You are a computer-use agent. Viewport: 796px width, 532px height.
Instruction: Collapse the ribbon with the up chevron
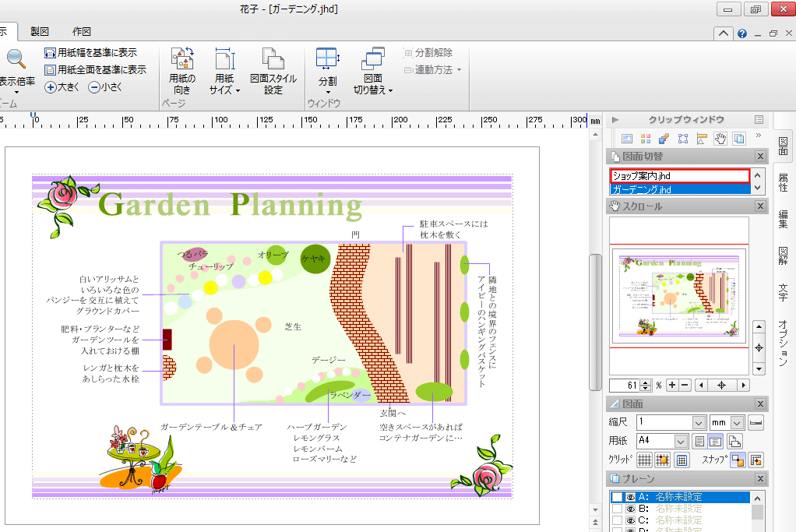[724, 33]
